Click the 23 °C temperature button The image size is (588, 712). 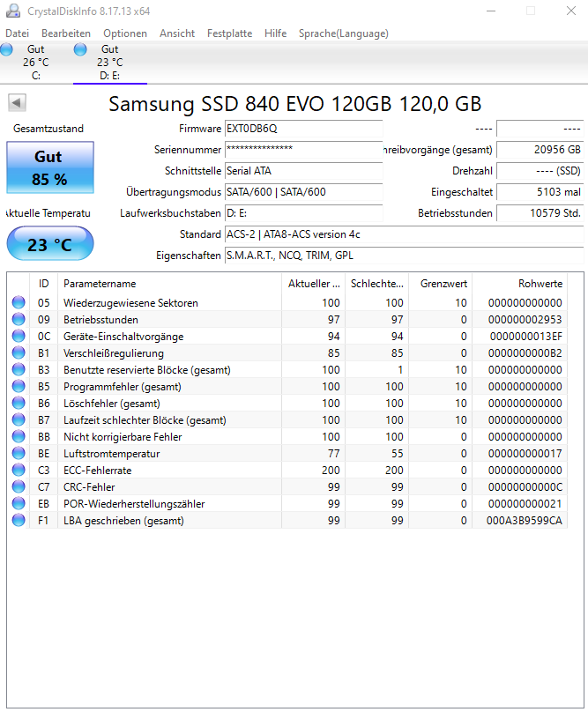[50, 244]
